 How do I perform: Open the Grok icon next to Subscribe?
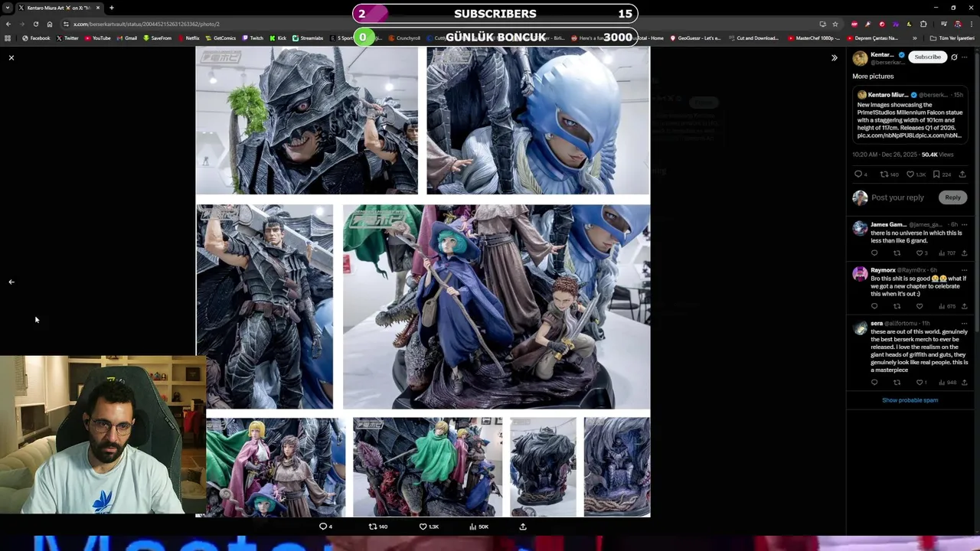click(954, 57)
